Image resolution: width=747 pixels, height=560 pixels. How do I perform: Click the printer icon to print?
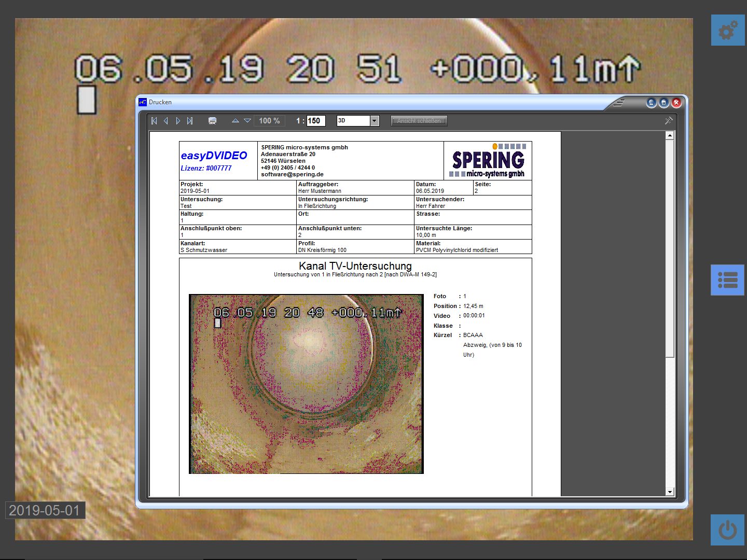212,121
